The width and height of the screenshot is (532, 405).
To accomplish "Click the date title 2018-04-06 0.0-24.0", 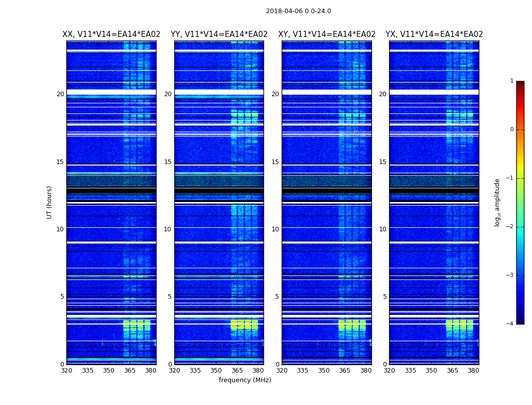I will [298, 11].
